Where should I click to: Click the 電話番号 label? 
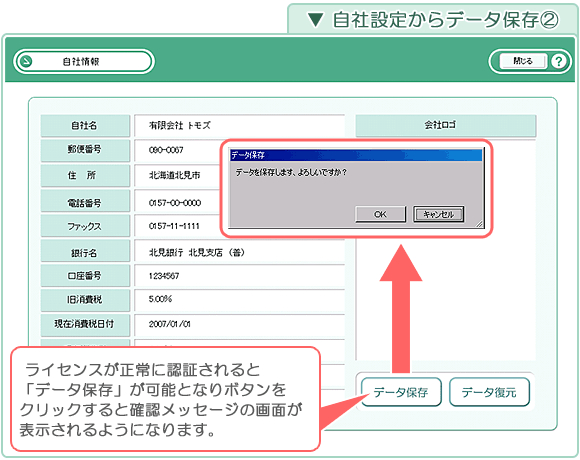pyautogui.click(x=85, y=202)
